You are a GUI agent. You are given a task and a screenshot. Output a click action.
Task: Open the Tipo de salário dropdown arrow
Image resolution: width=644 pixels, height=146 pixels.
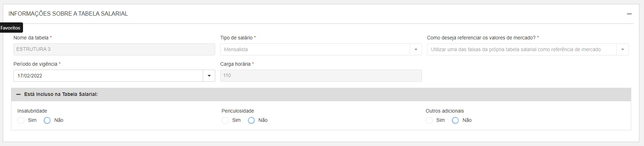(x=416, y=50)
